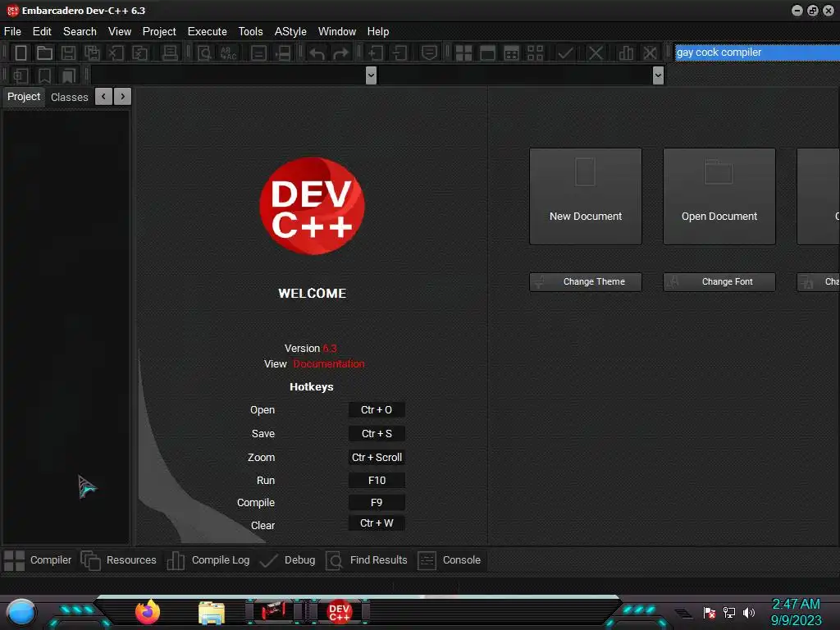
Task: Switch to the Project sidebar tab
Action: (24, 97)
